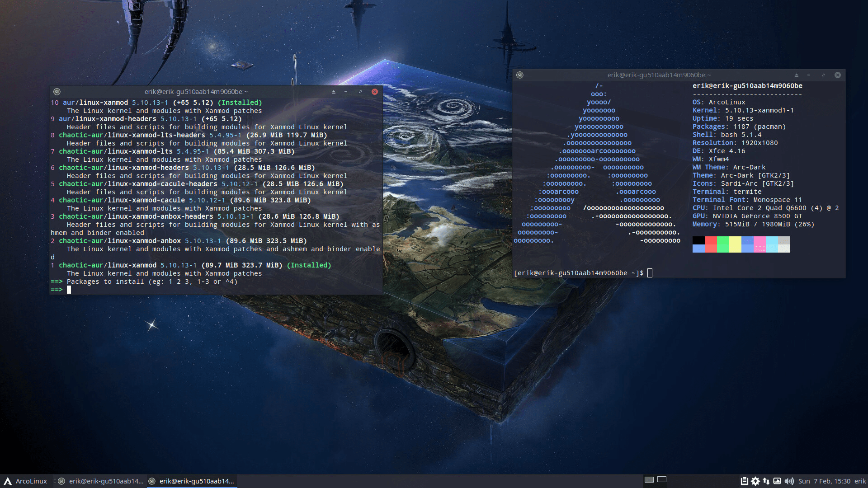Click entry 8 chaotic-aur/linux-xanmod-lts-headers

(x=189, y=135)
